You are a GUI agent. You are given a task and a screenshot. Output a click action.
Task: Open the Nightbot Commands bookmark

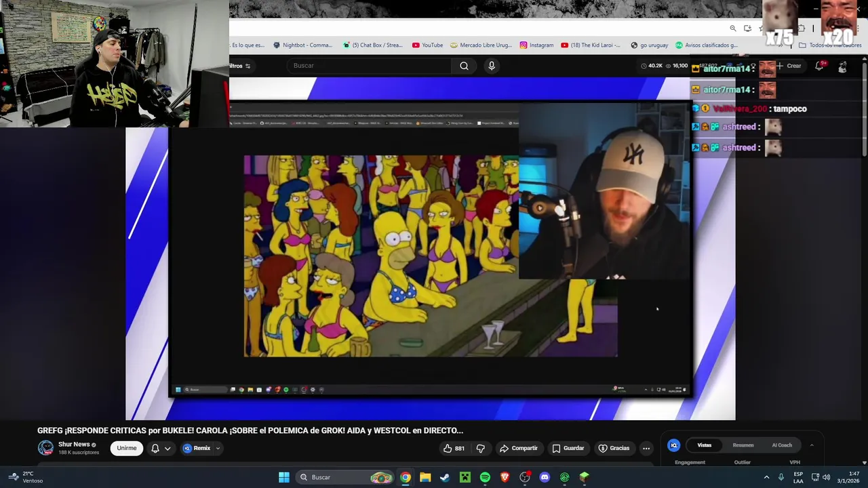(x=302, y=45)
